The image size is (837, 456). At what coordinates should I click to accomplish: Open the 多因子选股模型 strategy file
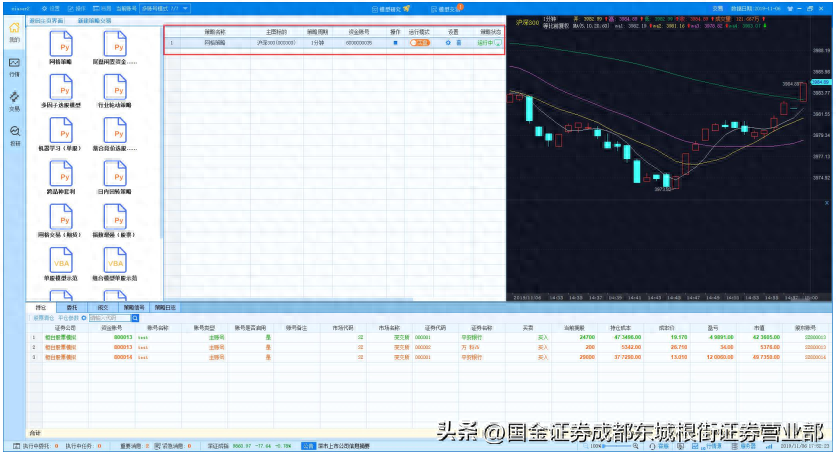(61, 91)
